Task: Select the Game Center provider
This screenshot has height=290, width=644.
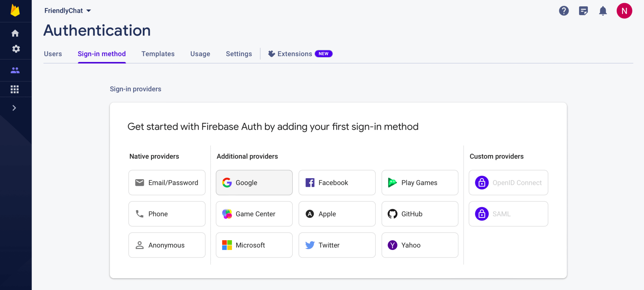Action: pyautogui.click(x=254, y=214)
